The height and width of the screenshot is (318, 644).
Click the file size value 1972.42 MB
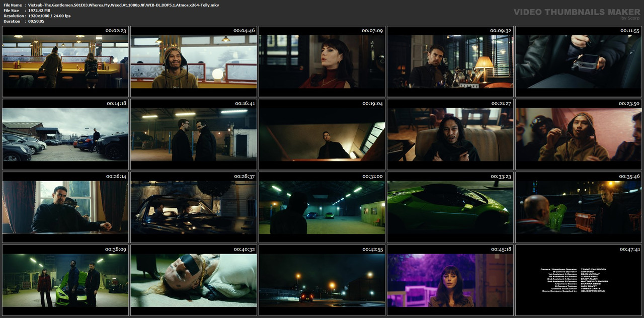click(x=39, y=11)
